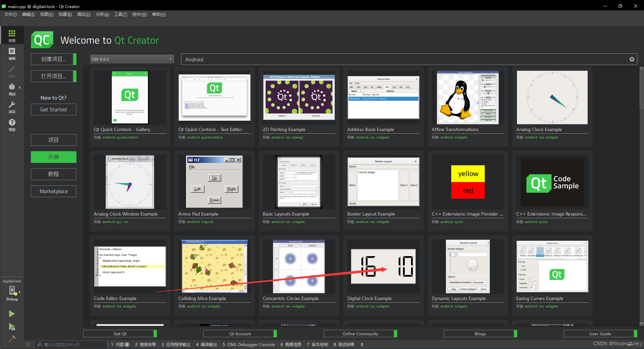The height and width of the screenshot is (349, 644).
Task: Show the 3 应用程序输出 pane
Action: 176,344
